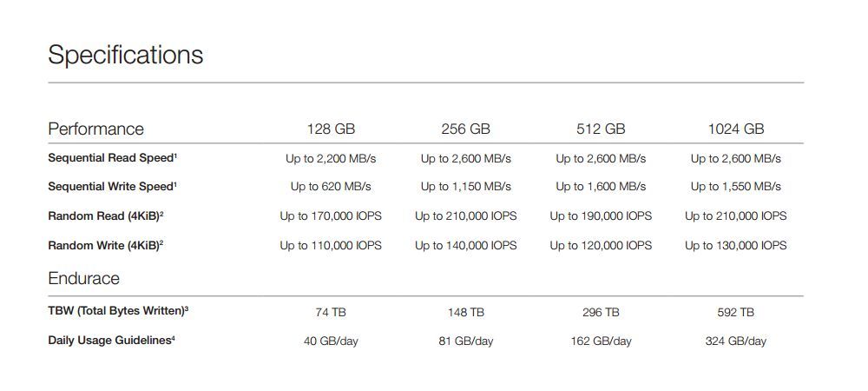Click the 2,200 MB/s read speed value
868x391 pixels.
point(331,158)
